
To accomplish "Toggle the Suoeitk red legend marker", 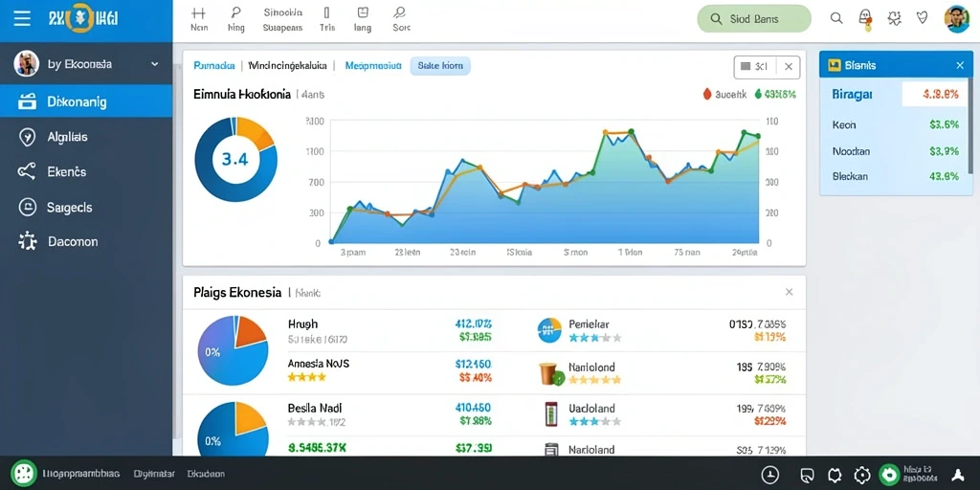I will click(707, 95).
